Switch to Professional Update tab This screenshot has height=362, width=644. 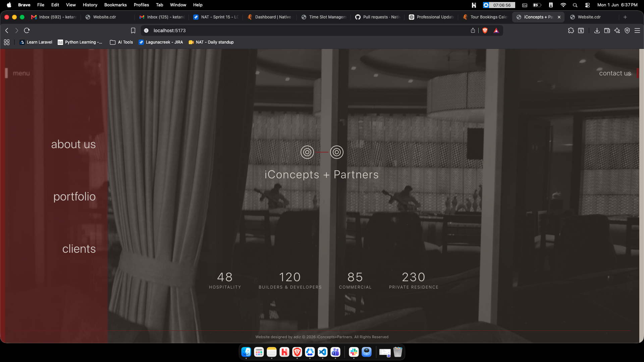(431, 17)
